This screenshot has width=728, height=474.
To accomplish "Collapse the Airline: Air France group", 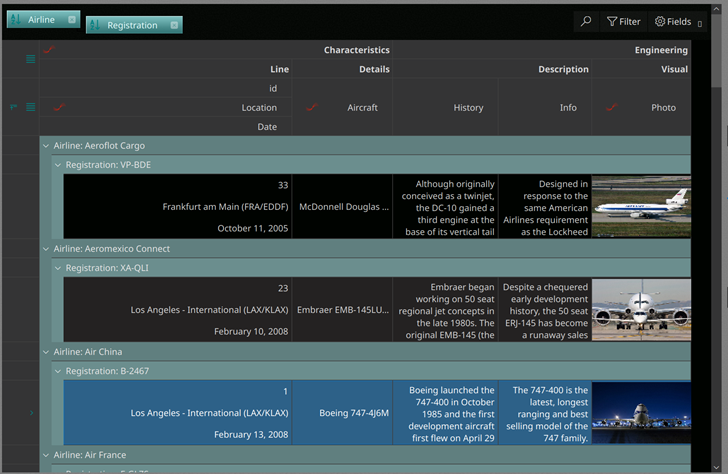I will tap(46, 455).
